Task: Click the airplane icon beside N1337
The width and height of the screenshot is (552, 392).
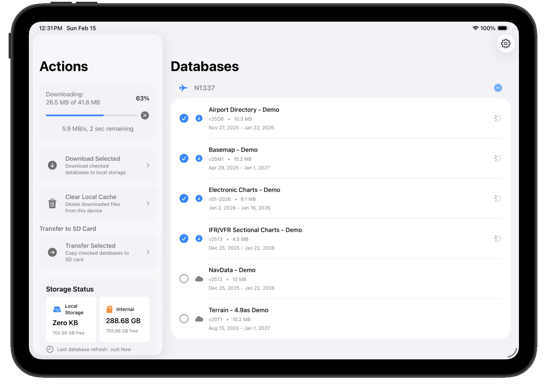Action: [x=183, y=88]
